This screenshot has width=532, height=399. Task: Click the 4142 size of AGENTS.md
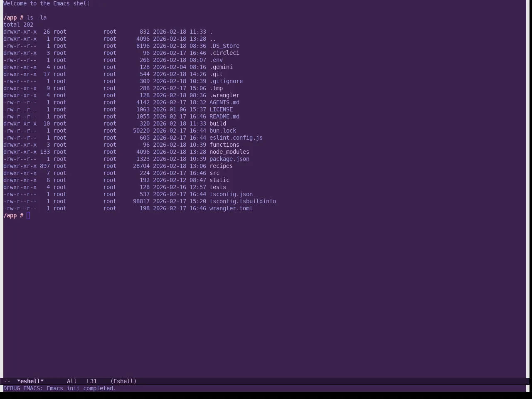143,102
